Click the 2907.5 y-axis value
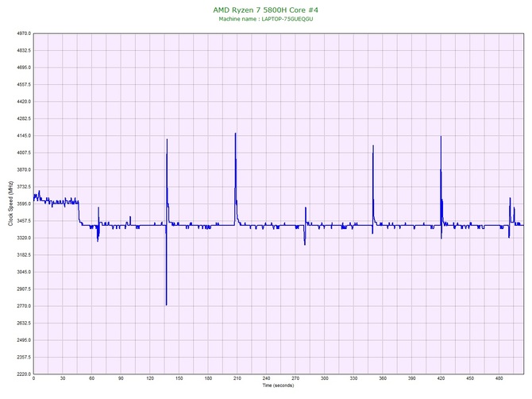 coord(24,289)
